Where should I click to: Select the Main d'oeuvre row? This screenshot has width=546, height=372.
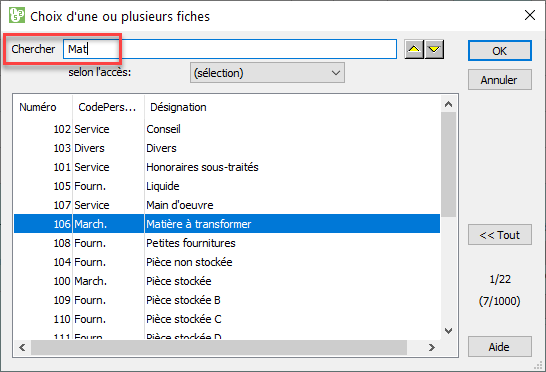[x=227, y=205]
